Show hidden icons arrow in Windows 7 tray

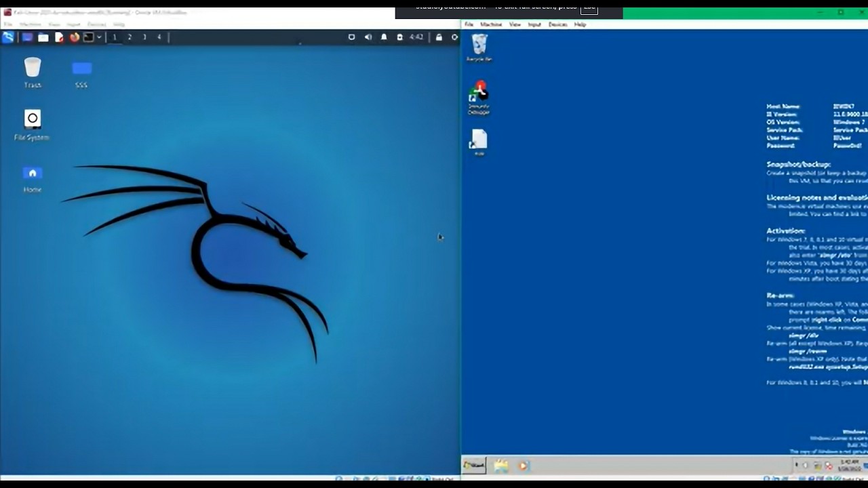(x=796, y=466)
